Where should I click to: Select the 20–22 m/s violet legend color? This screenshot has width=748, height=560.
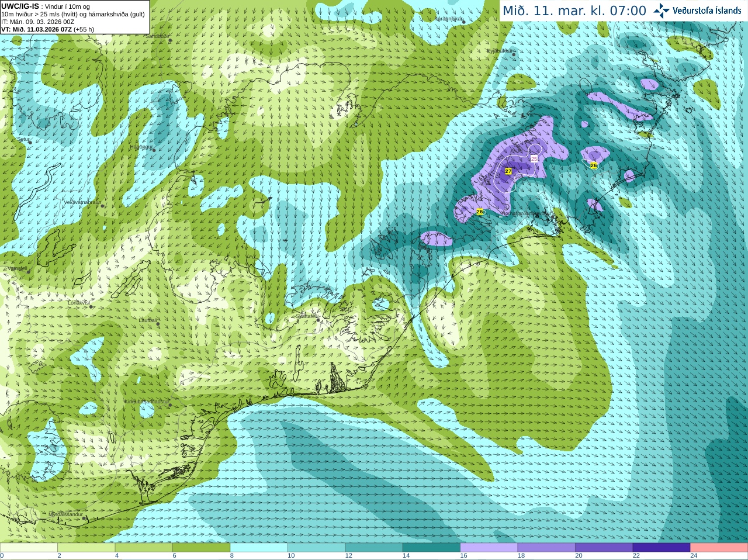604,548
